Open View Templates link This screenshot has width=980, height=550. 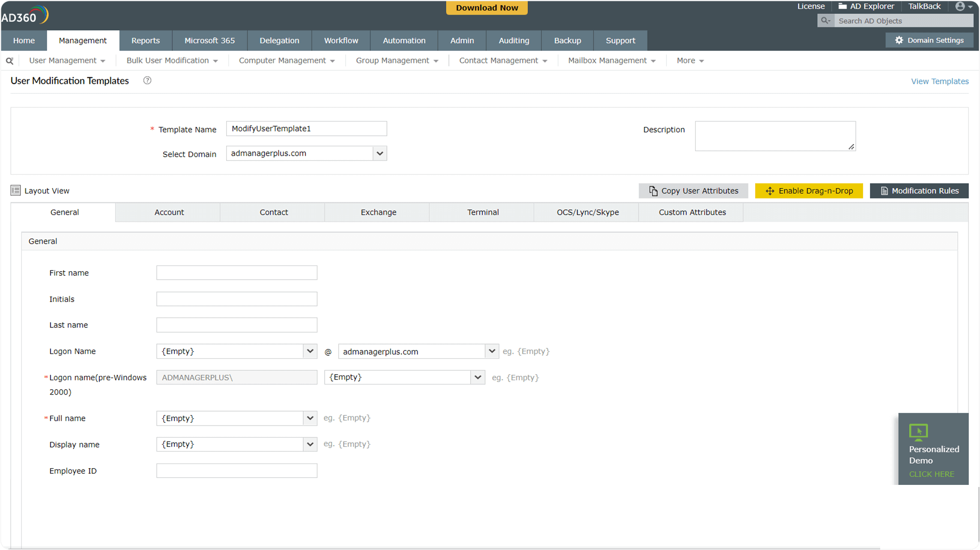pos(940,81)
